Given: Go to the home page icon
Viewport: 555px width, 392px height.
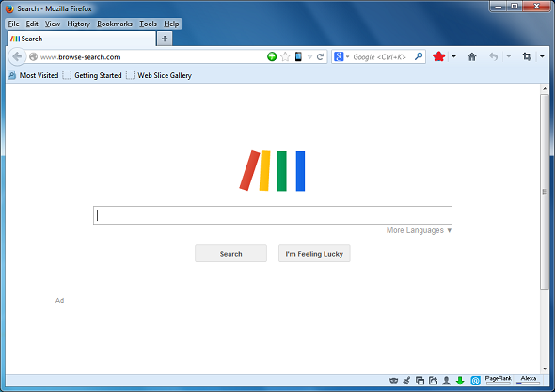Looking at the screenshot, I should [472, 56].
